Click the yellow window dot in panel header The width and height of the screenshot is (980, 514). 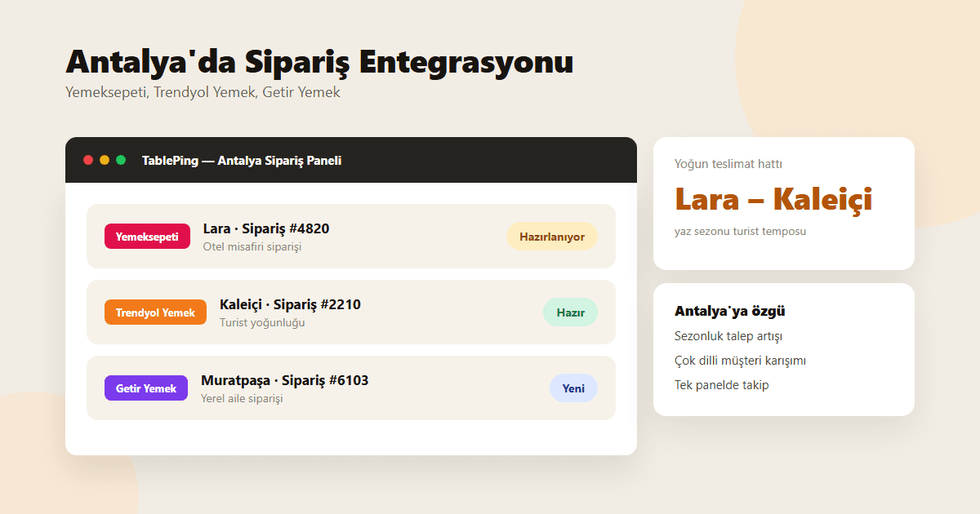[x=105, y=160]
